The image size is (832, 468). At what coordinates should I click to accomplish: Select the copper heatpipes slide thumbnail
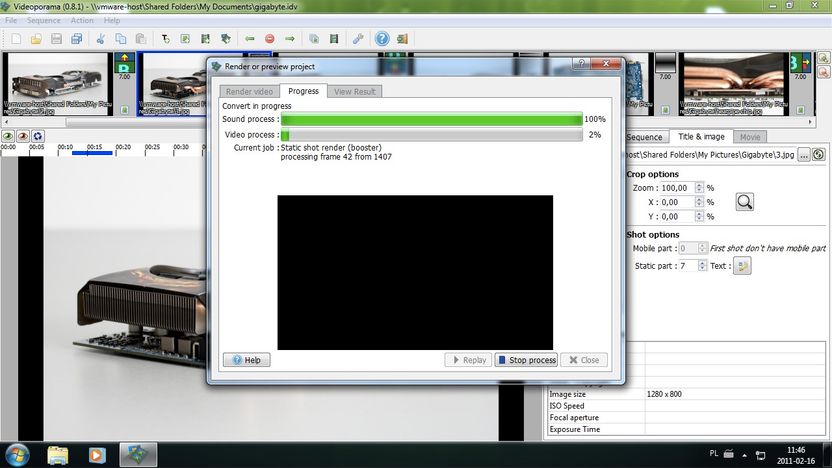point(733,84)
